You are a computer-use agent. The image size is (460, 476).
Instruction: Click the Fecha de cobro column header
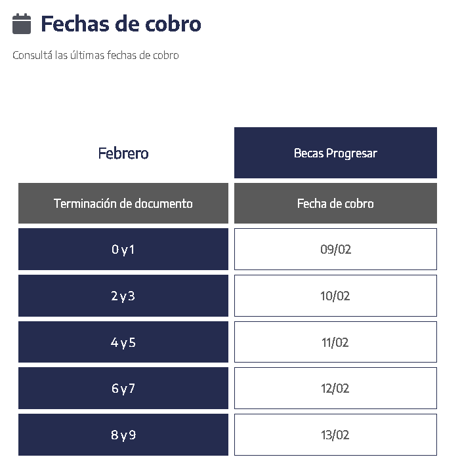(335, 203)
